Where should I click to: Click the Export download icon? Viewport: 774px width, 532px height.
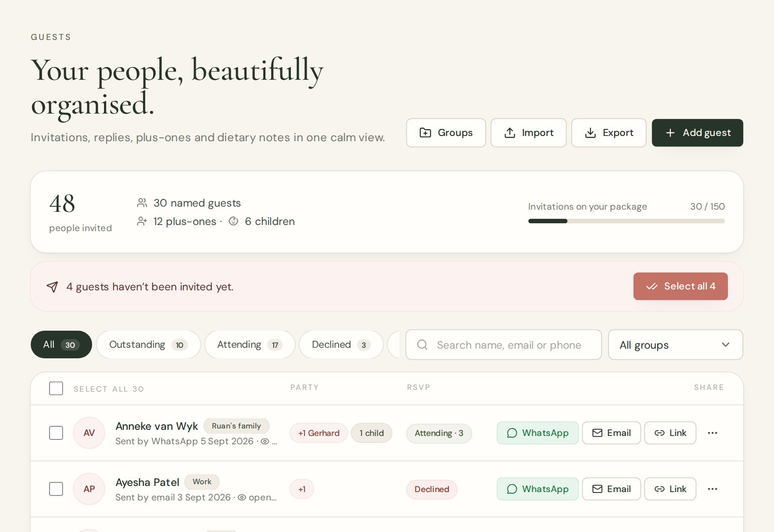(590, 132)
